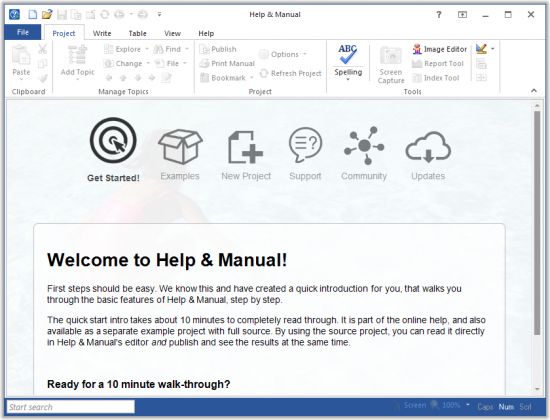Collapse the ribbon with the chevron
The height and width of the screenshot is (420, 550).
click(534, 91)
